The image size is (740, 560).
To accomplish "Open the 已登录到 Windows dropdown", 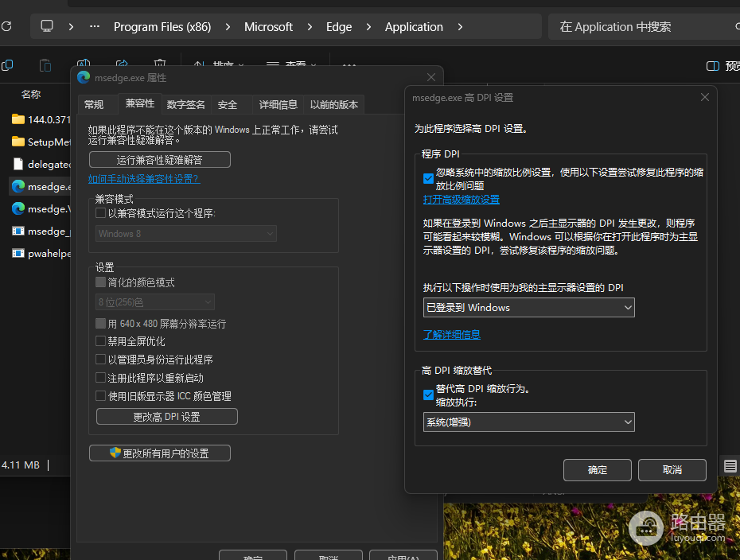I will point(528,308).
